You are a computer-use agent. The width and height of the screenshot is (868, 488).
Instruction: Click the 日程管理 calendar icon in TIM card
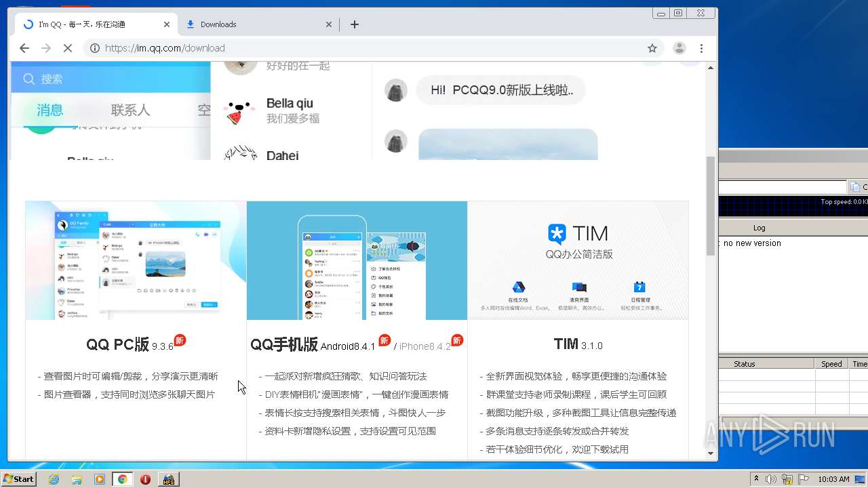coord(639,287)
